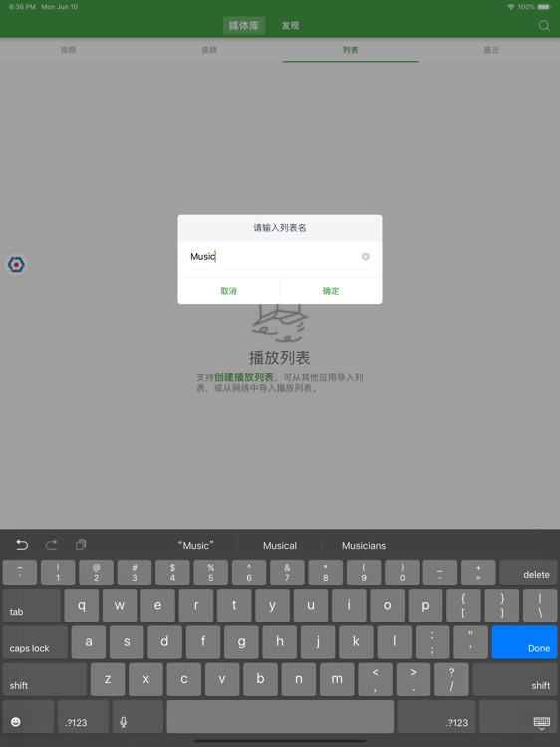Tap the l key
The height and width of the screenshot is (747, 560).
point(395,642)
